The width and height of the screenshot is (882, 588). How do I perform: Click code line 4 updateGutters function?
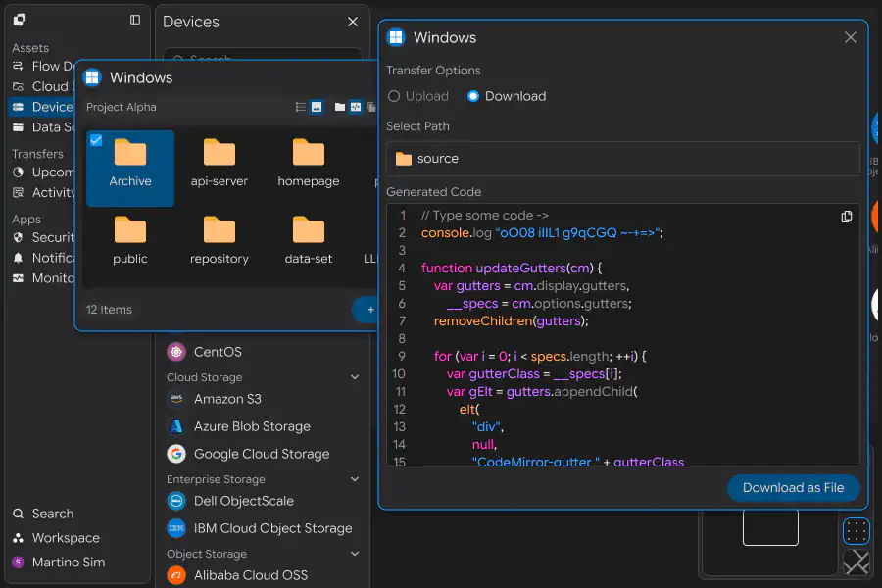[512, 268]
